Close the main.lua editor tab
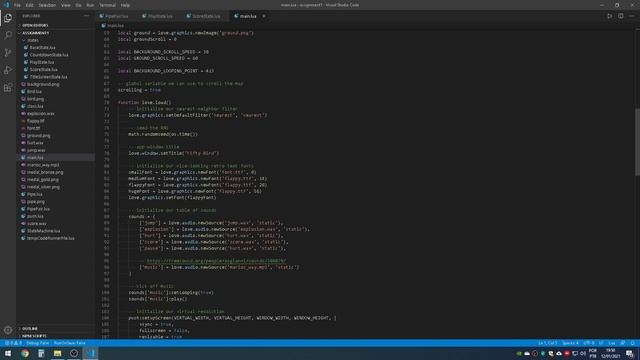The image size is (640, 360). 264,16
